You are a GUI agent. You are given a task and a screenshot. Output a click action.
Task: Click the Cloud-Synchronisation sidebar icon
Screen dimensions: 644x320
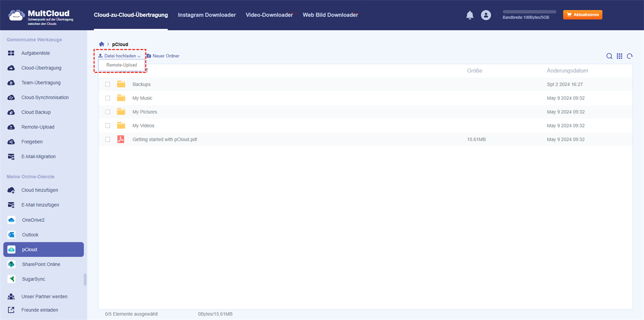[11, 98]
